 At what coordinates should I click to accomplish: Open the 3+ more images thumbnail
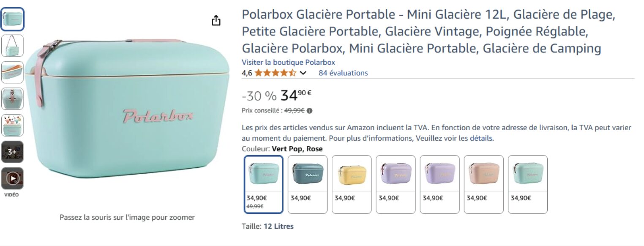[12, 152]
